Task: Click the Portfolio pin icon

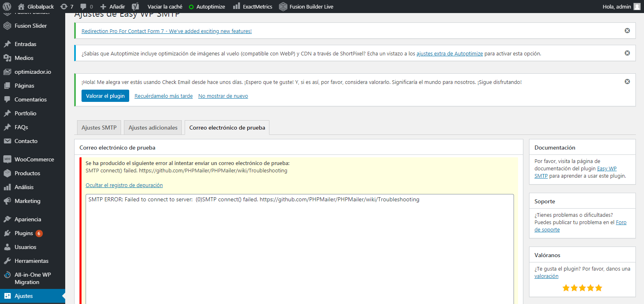Action: [7, 113]
